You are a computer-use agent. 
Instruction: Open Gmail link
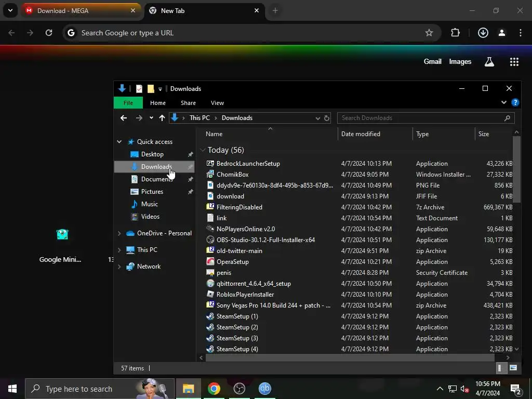click(x=433, y=61)
